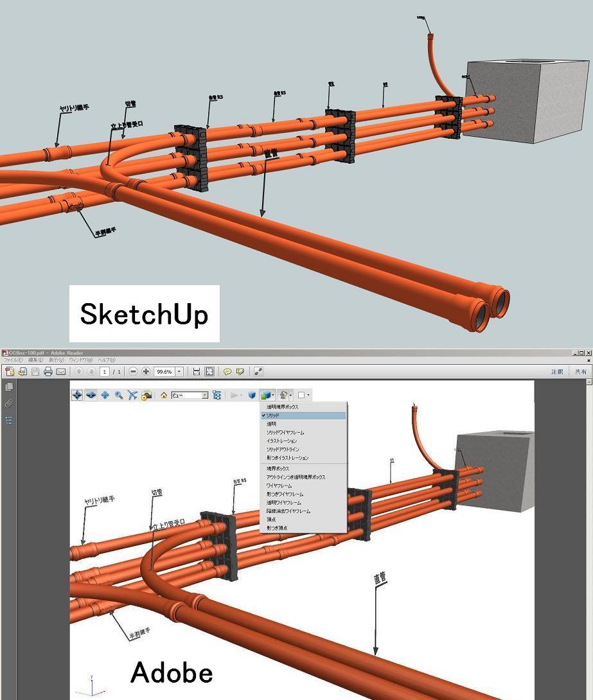
Task: Open the ファイル menu
Action: point(13,360)
